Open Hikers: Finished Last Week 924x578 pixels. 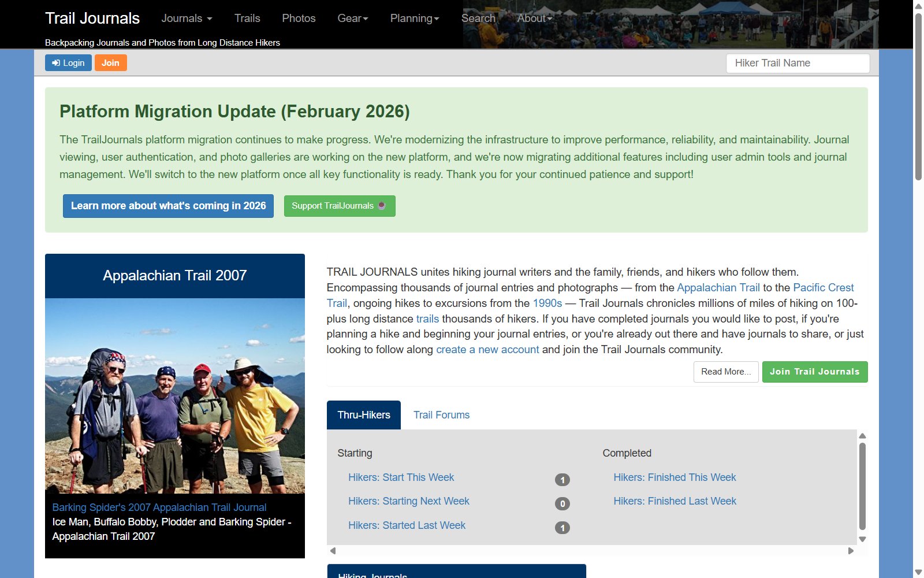[x=675, y=501]
